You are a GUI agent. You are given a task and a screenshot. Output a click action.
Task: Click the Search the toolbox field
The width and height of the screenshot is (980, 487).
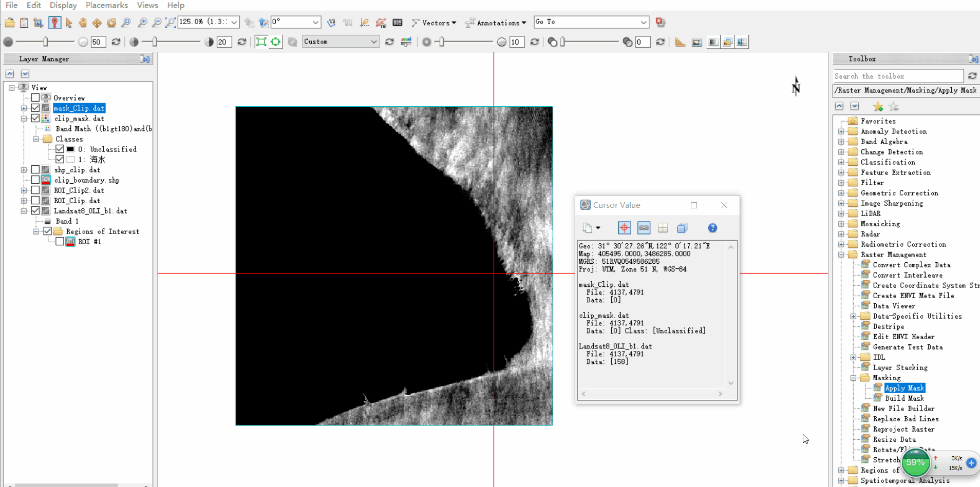(898, 76)
